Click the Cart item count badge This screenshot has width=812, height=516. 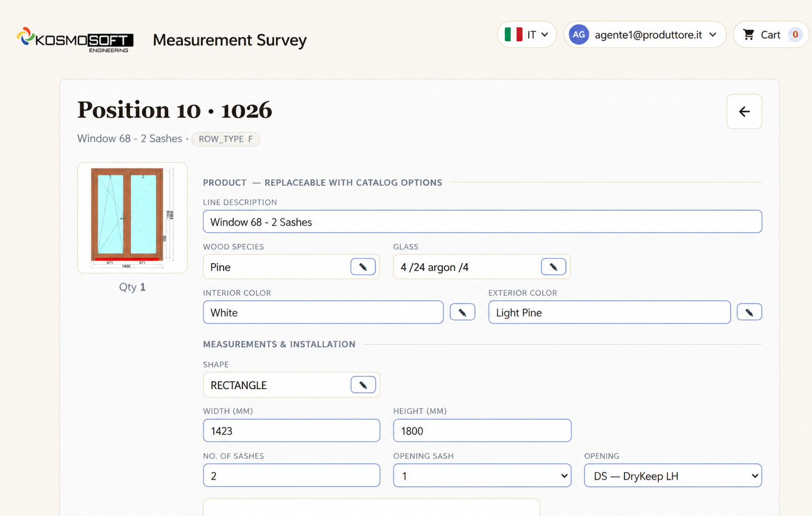pos(795,35)
